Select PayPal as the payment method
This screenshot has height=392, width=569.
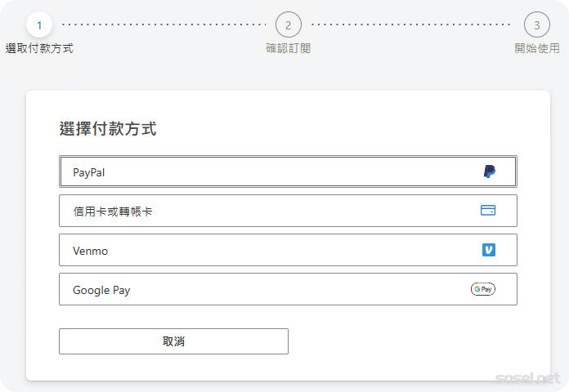point(288,172)
